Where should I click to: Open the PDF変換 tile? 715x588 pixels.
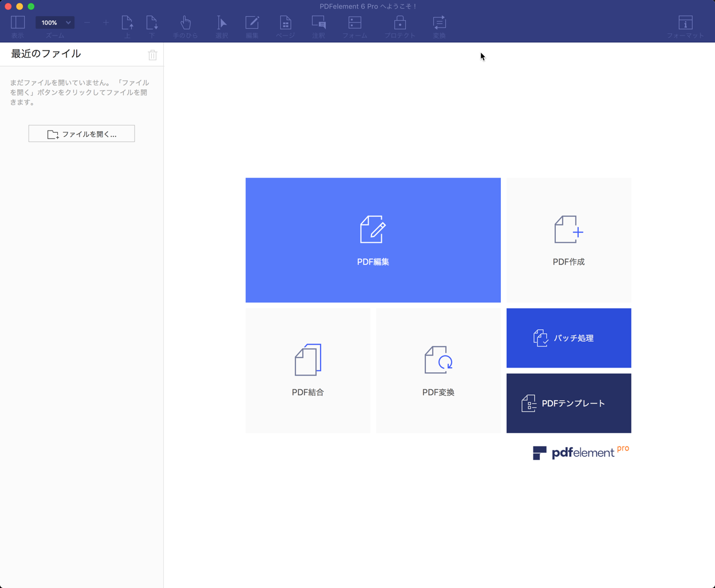[439, 370]
